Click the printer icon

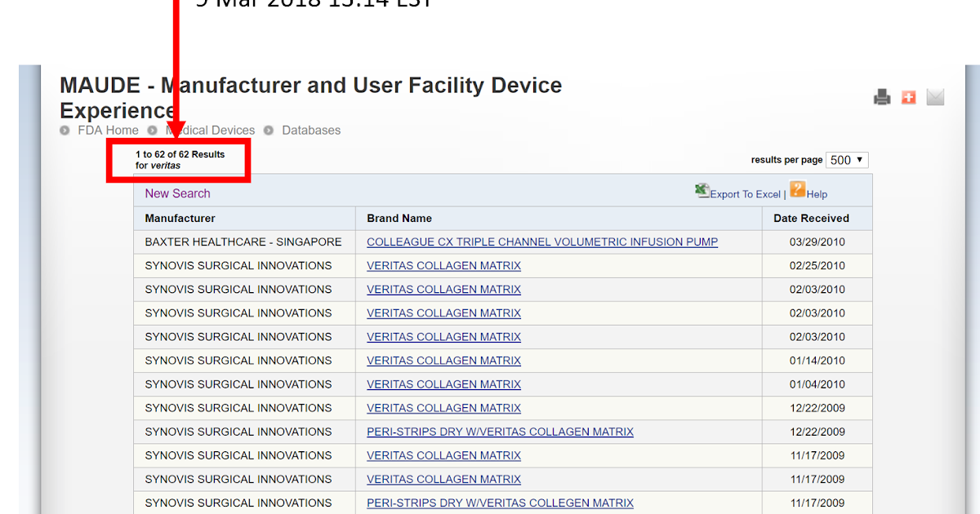pos(882,98)
